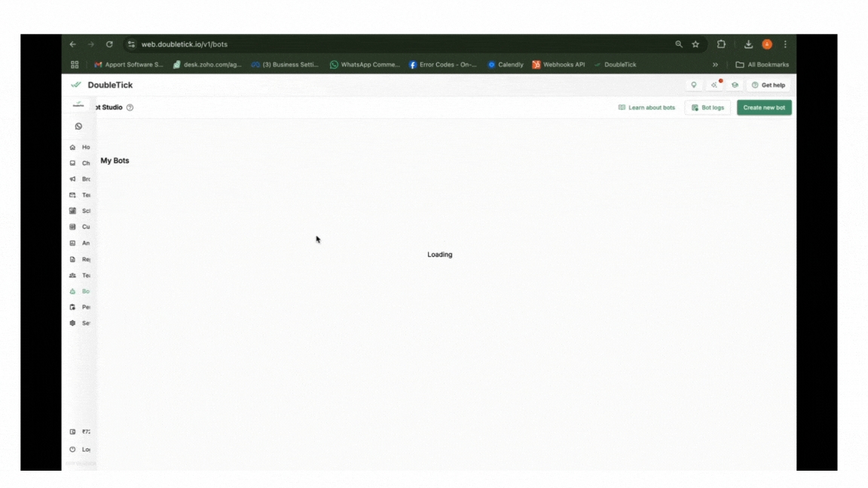Open Settings gear icon in sidebar
Image resolution: width=868 pixels, height=488 pixels.
click(x=72, y=323)
